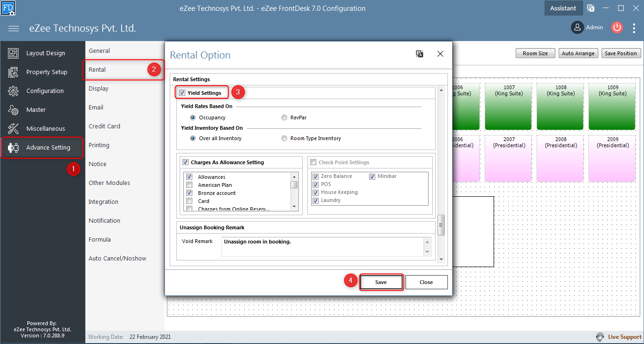This screenshot has height=344, width=644.
Task: Click the Rental Settings scroll down arrow
Action: click(441, 259)
